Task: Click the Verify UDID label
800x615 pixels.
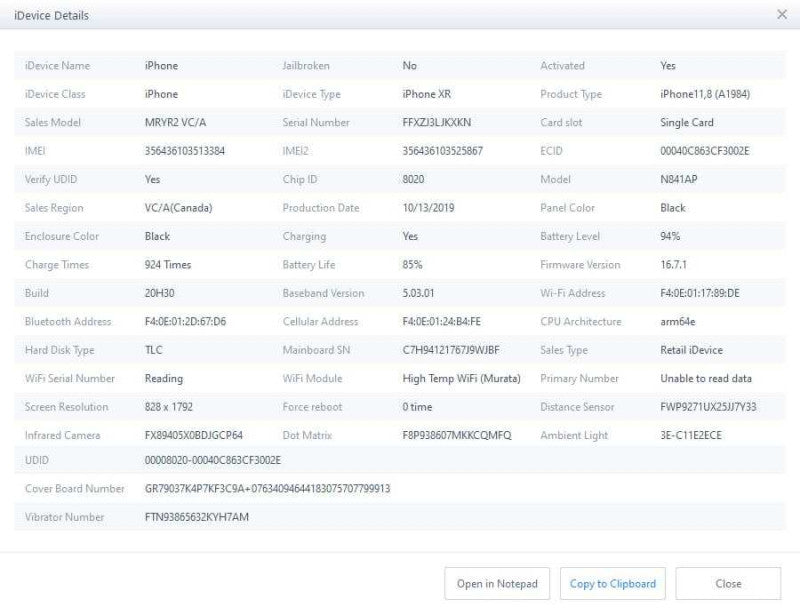Action: (51, 179)
